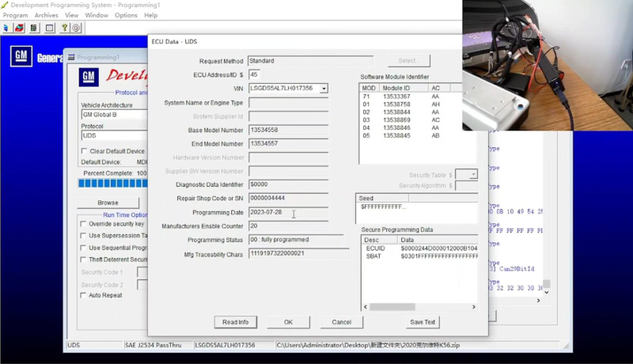Enable Override security key checkbox
This screenshot has height=364, width=633.
coord(83,224)
